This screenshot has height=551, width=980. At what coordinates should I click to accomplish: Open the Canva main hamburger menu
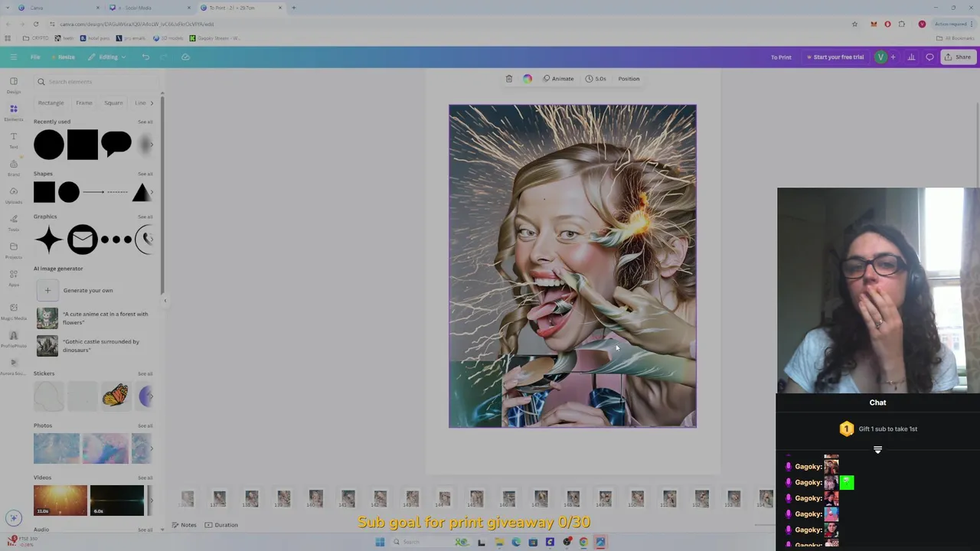[x=13, y=57]
